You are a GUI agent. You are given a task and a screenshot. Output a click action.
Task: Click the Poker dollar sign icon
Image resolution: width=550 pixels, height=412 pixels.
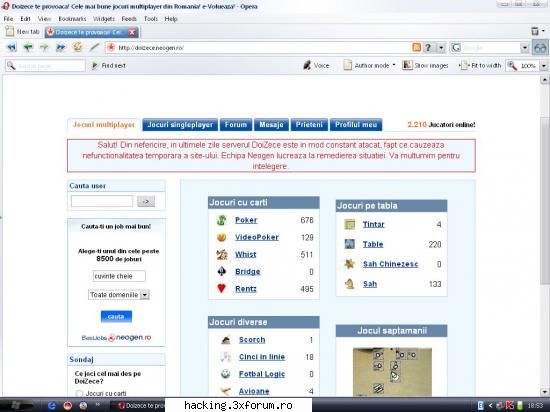coord(222,220)
